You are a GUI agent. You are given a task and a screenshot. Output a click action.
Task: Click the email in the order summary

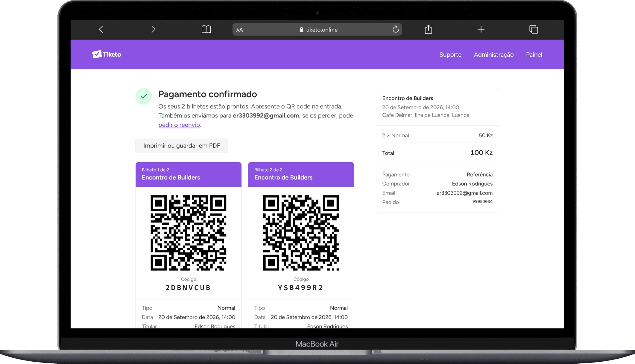tap(464, 193)
